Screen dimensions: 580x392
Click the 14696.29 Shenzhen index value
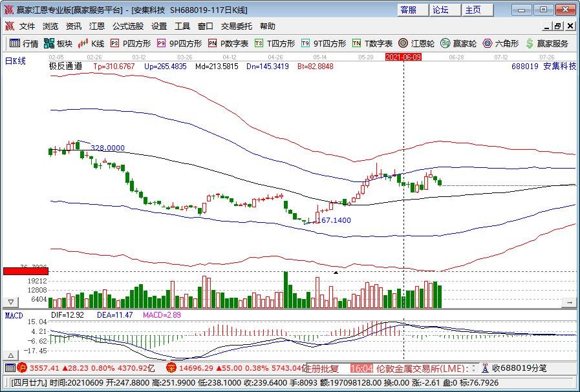pos(196,368)
